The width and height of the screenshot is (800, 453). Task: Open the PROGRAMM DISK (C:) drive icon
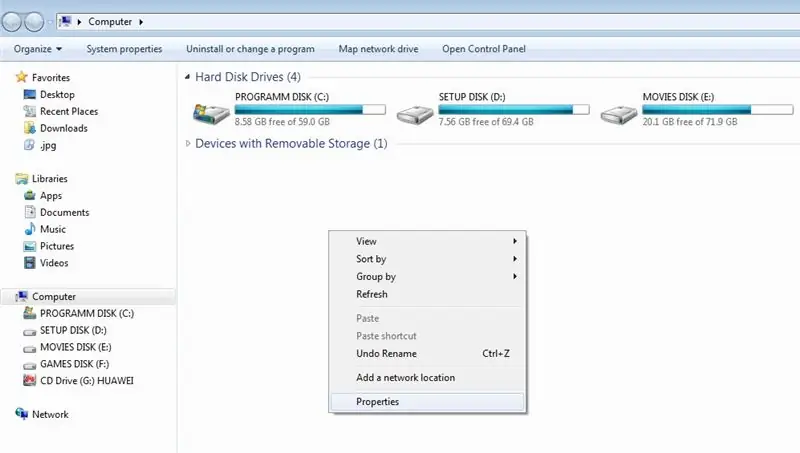tap(211, 113)
